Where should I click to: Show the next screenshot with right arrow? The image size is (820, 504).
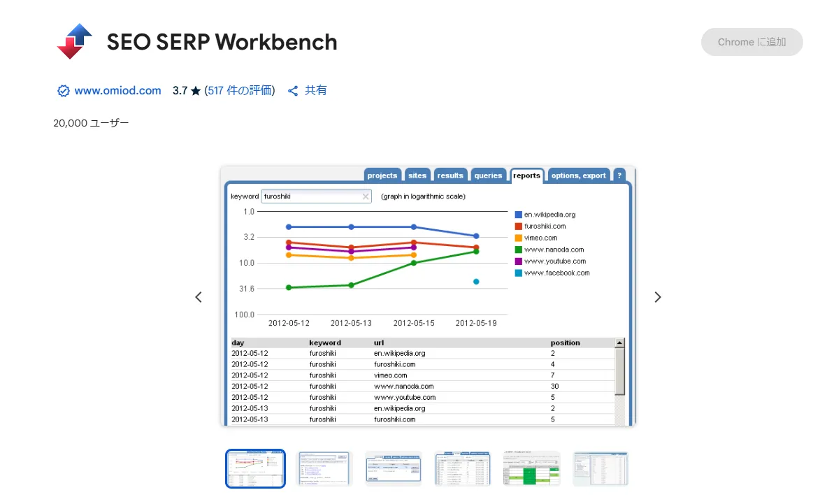(x=657, y=297)
